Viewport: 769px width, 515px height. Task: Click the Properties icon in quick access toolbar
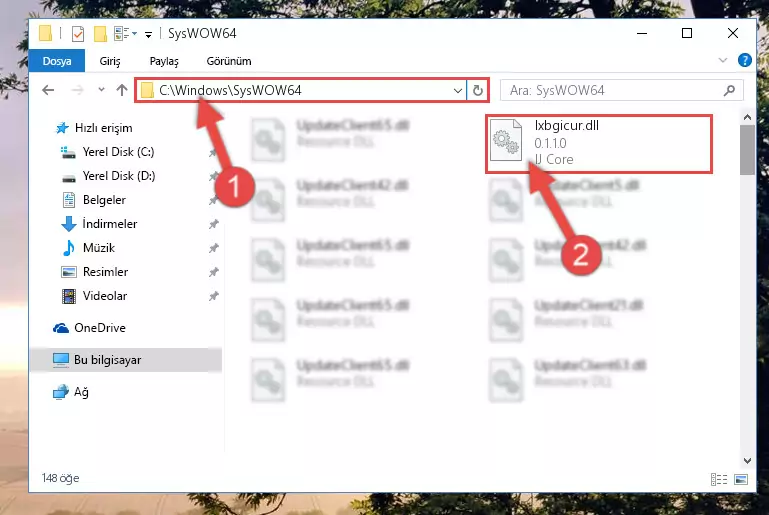click(x=77, y=34)
